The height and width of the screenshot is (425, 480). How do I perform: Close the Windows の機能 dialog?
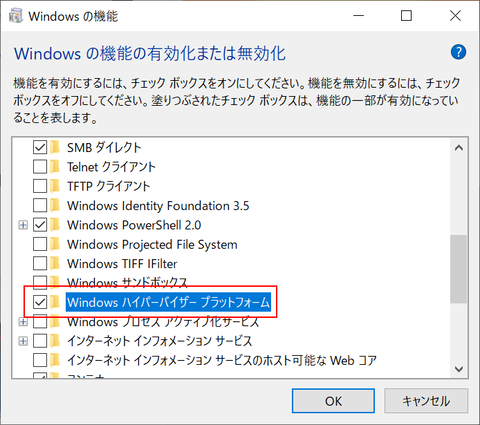(x=455, y=16)
